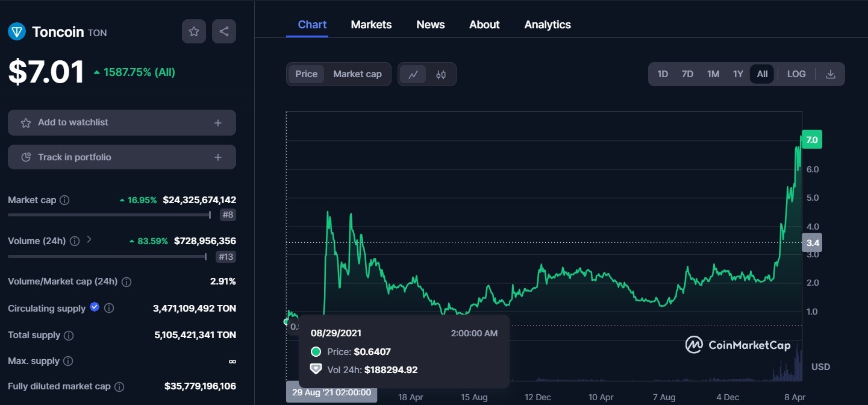The image size is (868, 405).
Task: Open the Markets tab
Action: pos(371,25)
